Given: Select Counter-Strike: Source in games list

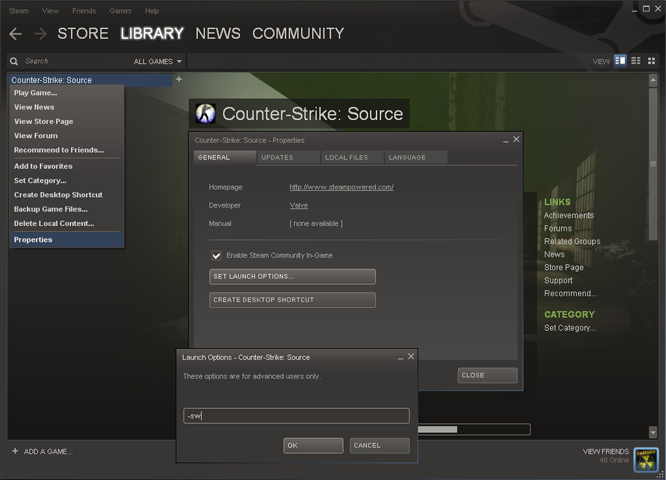Looking at the screenshot, I should pyautogui.click(x=90, y=80).
